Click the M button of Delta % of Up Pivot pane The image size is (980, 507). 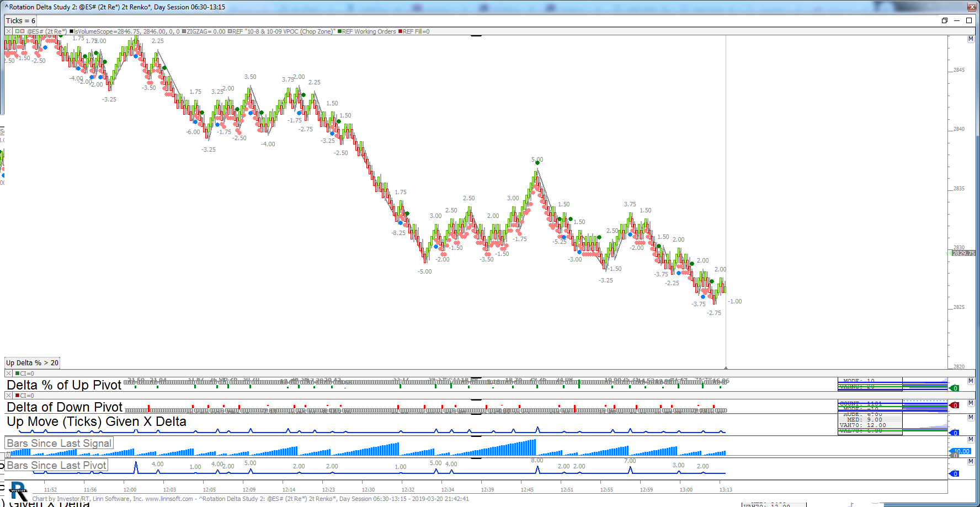coord(971,381)
